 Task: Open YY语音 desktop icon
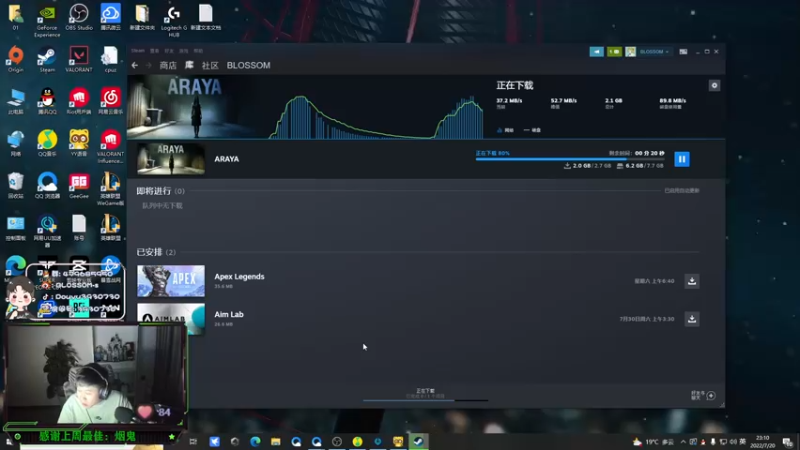[x=79, y=143]
